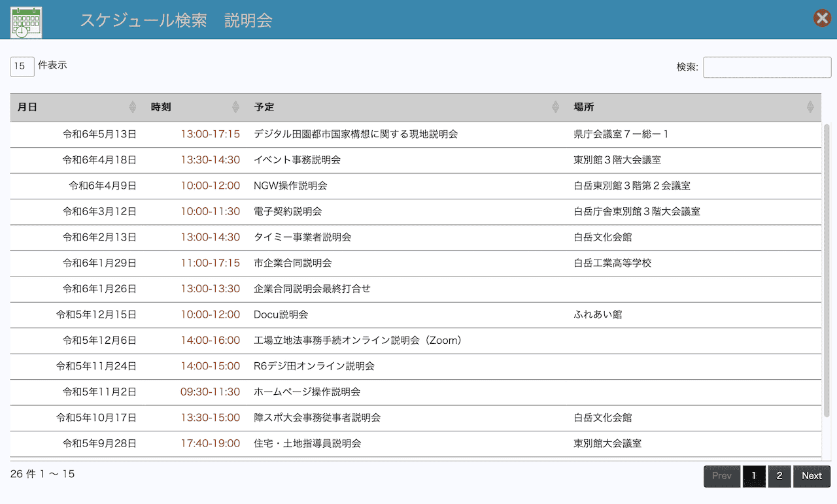Click the calendar schedule icon
Screen dimensions: 837x504
tap(26, 21)
